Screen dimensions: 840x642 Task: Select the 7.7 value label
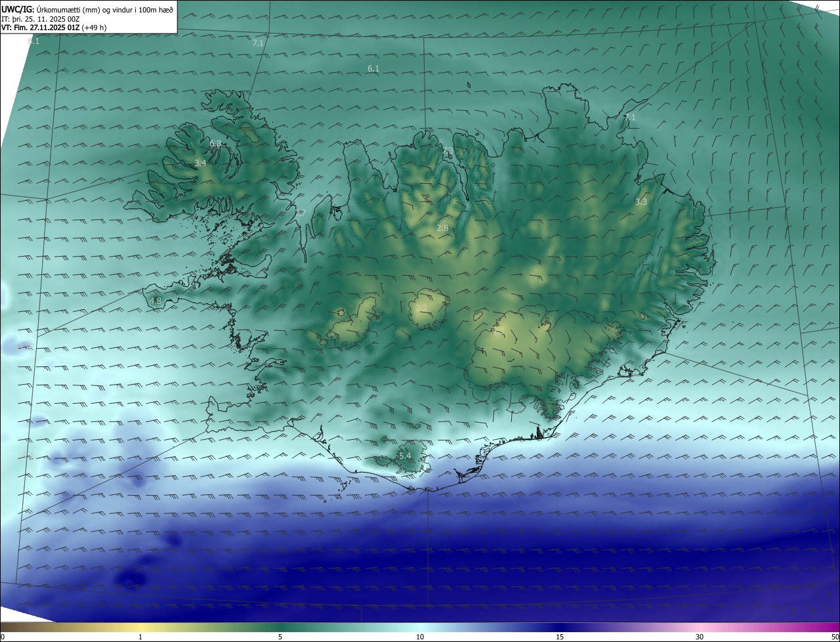tap(300, 213)
